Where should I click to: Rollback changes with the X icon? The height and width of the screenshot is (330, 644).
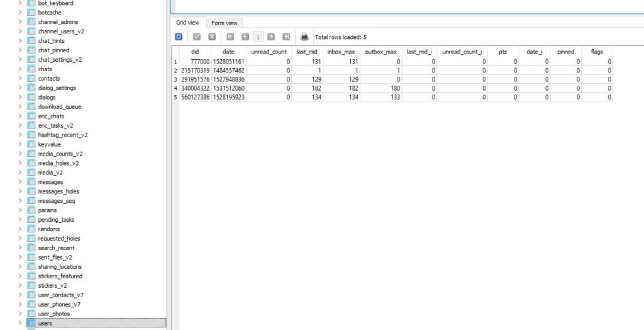click(x=212, y=37)
